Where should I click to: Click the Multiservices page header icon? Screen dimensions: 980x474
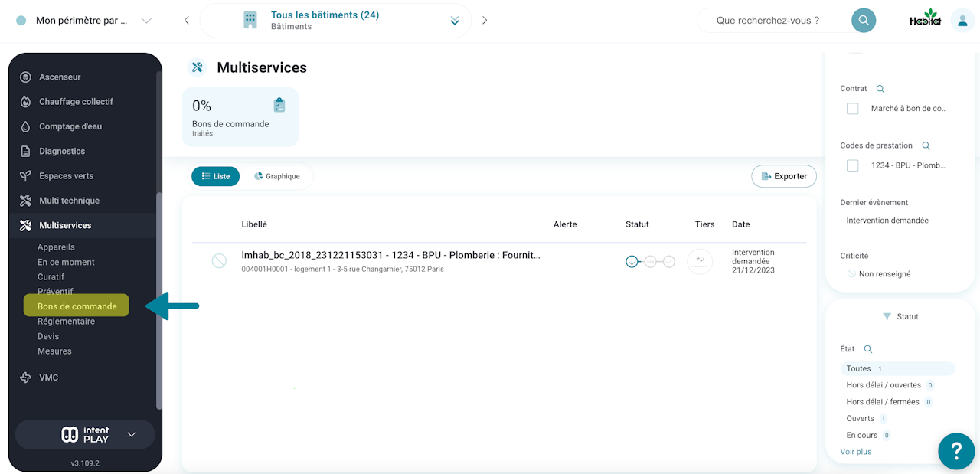[197, 67]
